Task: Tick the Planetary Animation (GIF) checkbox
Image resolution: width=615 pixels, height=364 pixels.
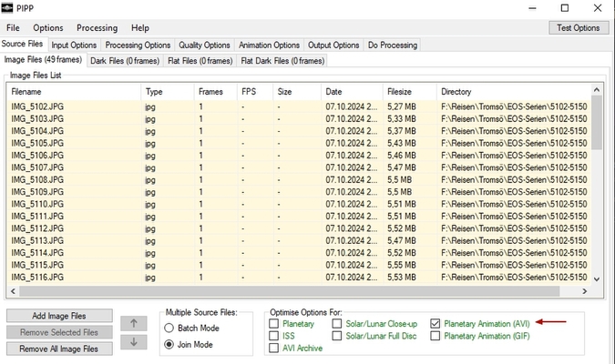Action: point(436,336)
